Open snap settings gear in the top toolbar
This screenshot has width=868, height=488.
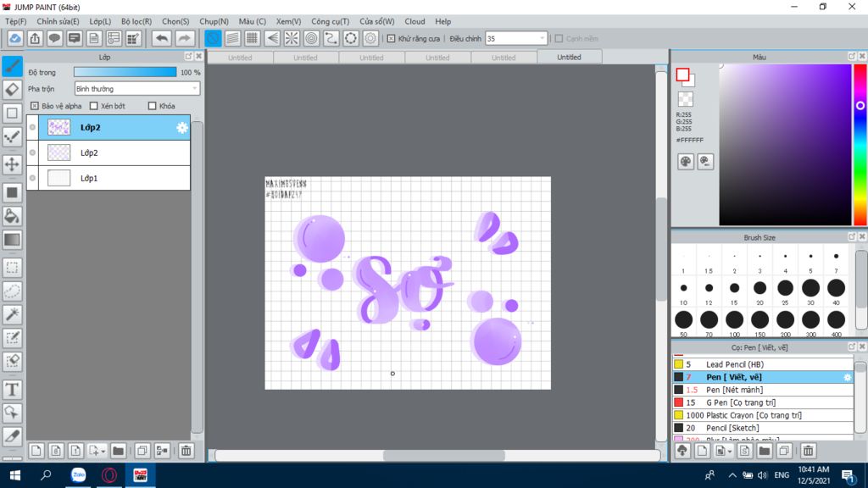pyautogui.click(x=370, y=38)
